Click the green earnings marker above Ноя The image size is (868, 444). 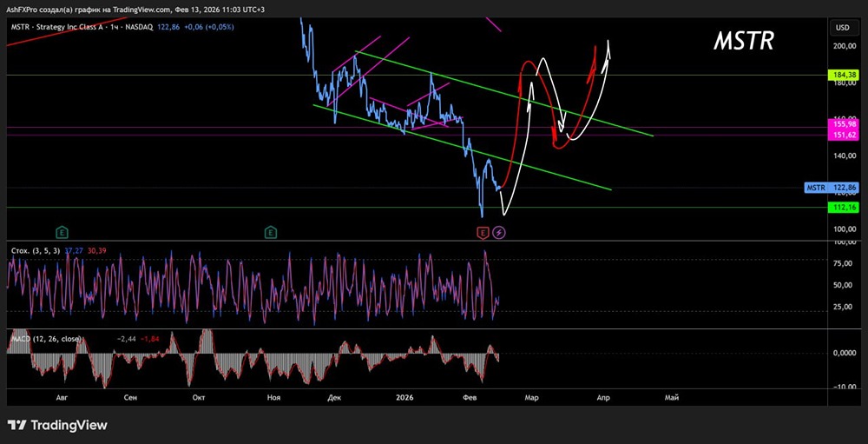point(270,232)
